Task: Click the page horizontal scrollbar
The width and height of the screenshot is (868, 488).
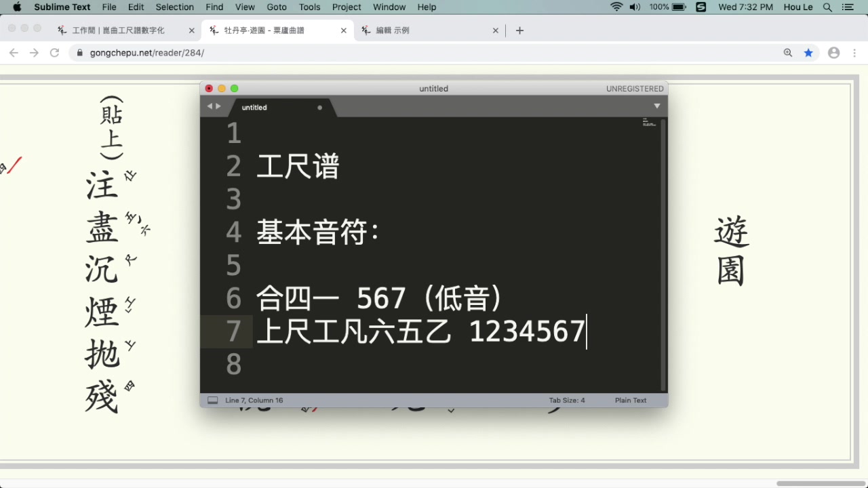Action: point(821,483)
